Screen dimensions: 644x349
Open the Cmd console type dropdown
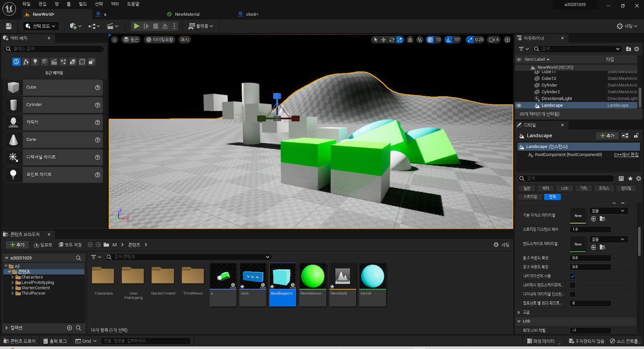coord(86,341)
